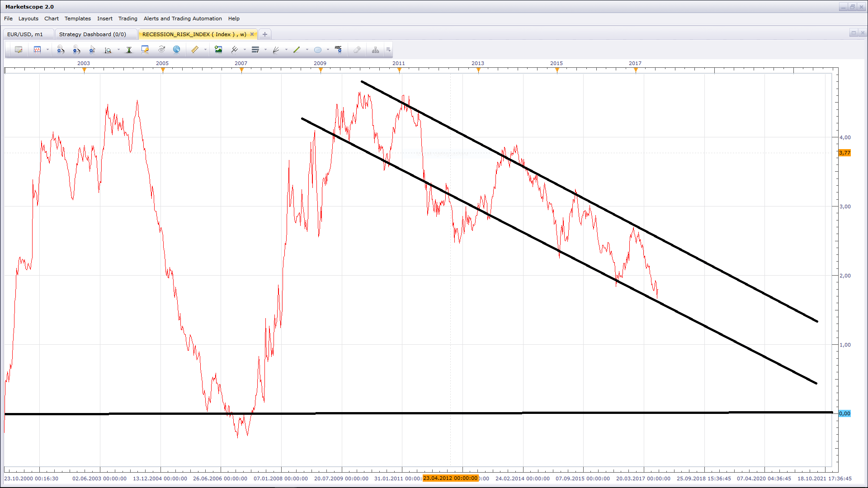This screenshot has width=868, height=488.
Task: Open the Templates menu
Action: click(78, 19)
